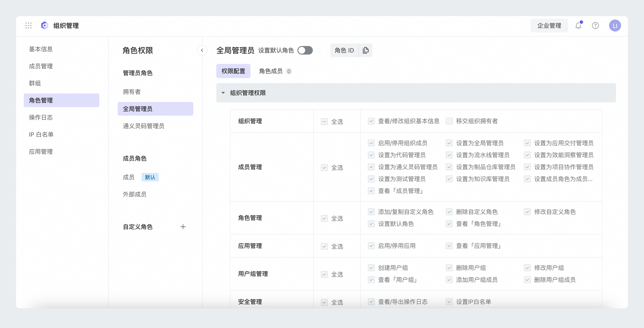Toggle 全选 checkbox in 成员管理 row
644x328 pixels.
pos(324,167)
